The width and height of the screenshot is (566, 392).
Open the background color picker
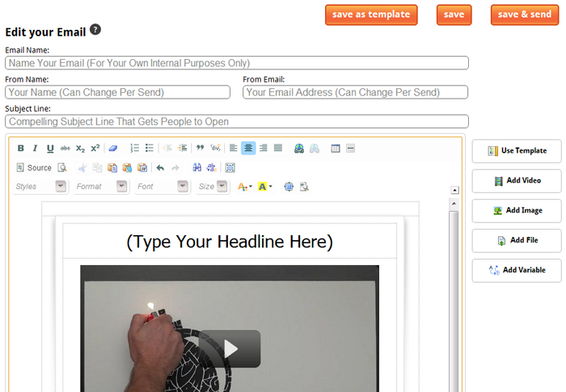[265, 187]
